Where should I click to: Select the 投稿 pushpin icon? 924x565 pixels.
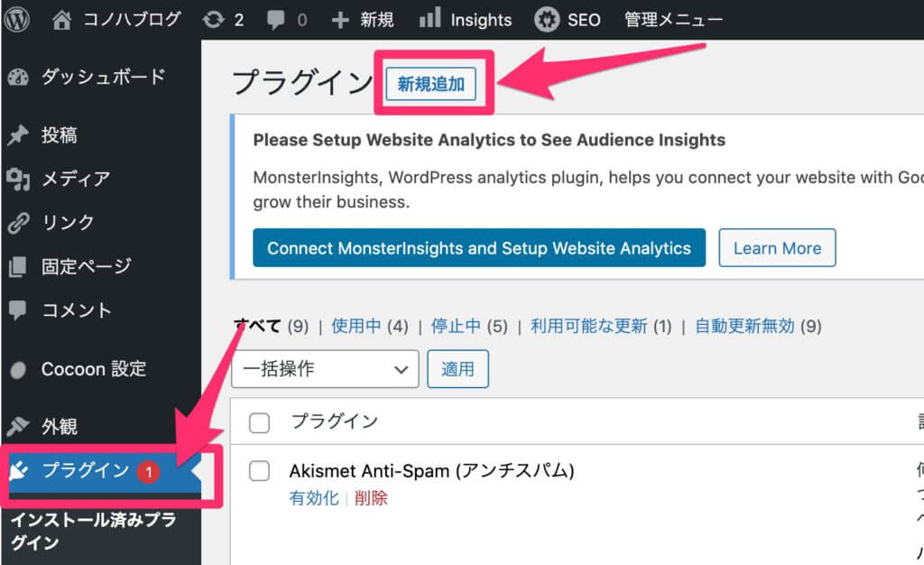[18, 134]
